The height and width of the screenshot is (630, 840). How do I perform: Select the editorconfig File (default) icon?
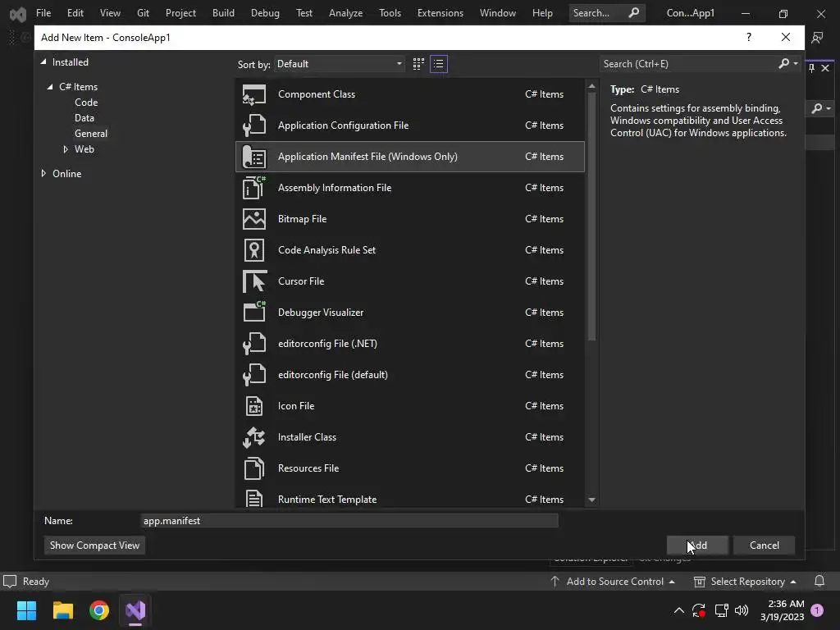point(254,374)
